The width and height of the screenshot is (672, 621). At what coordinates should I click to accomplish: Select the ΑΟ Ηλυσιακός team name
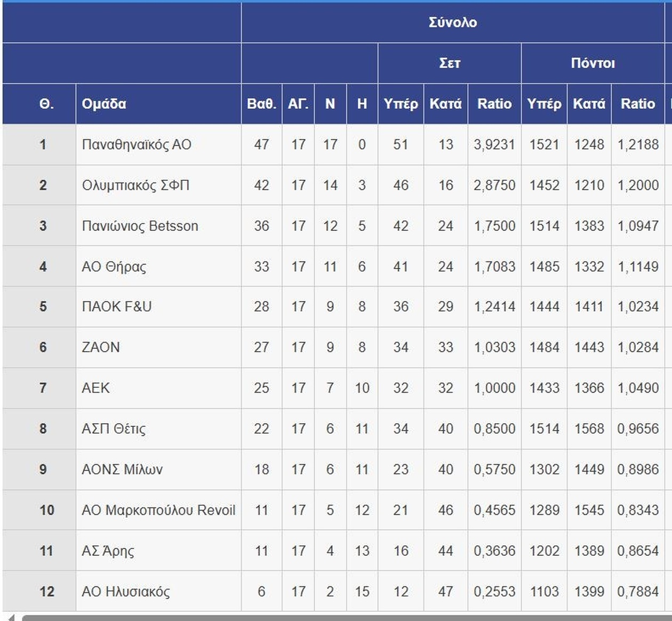click(x=126, y=591)
